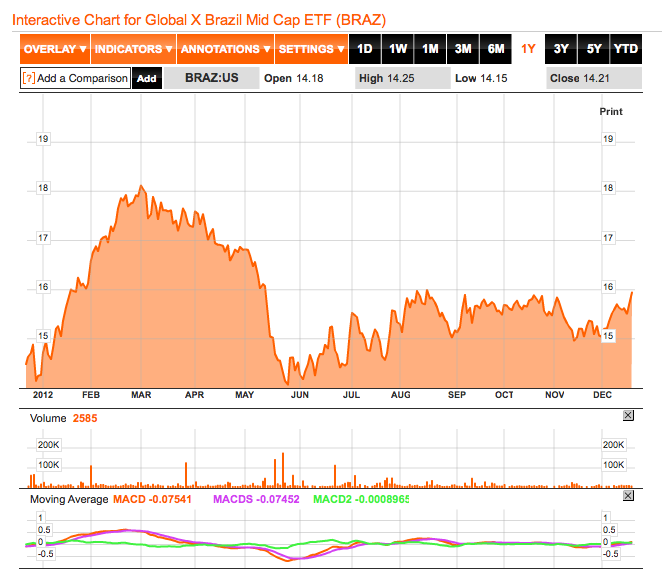Select the 3M time range

coord(463,49)
